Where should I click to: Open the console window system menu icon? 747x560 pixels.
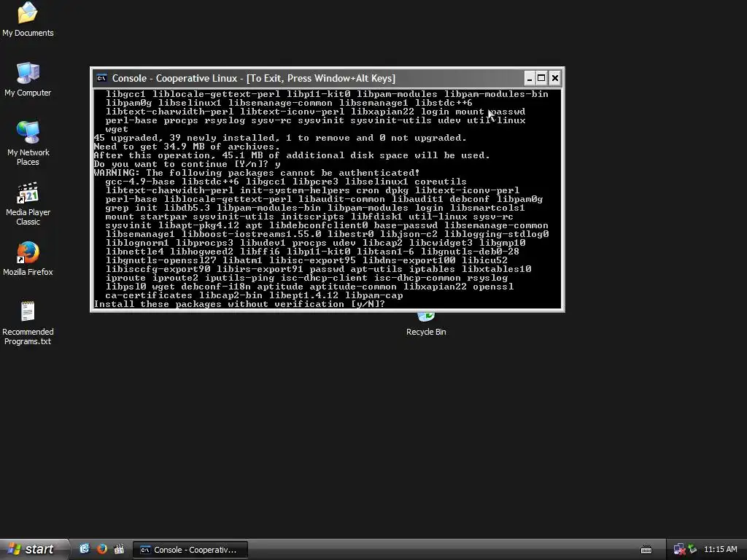[101, 78]
